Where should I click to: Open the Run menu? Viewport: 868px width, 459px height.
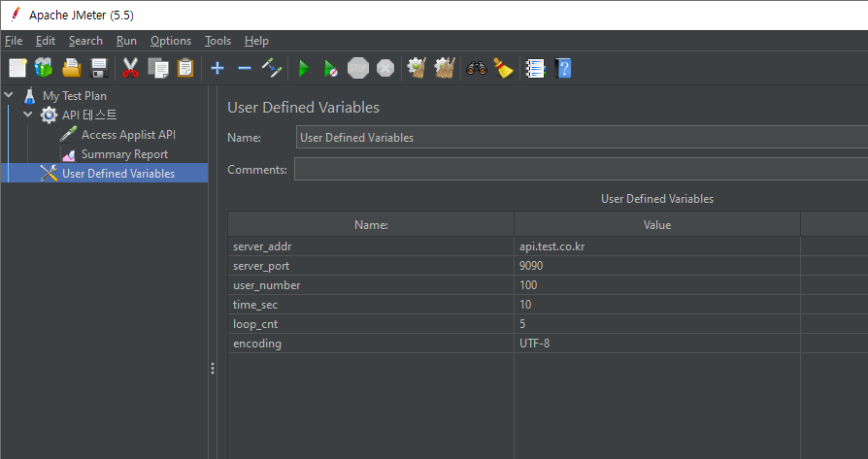click(126, 41)
